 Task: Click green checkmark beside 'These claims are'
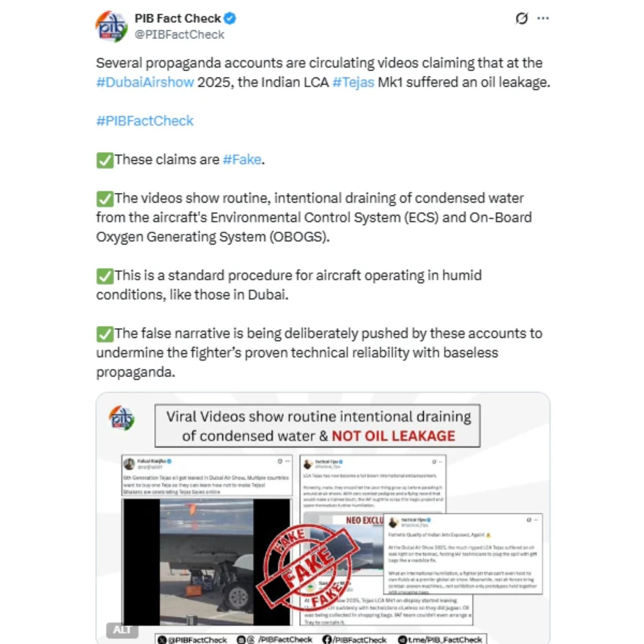click(105, 160)
